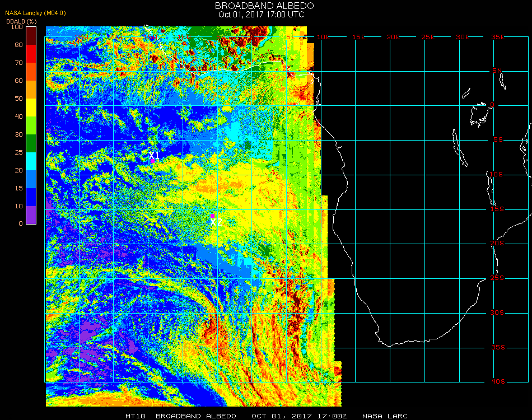The image size is (532, 420).
Task: Click the legend value 70
Action: pyautogui.click(x=18, y=63)
